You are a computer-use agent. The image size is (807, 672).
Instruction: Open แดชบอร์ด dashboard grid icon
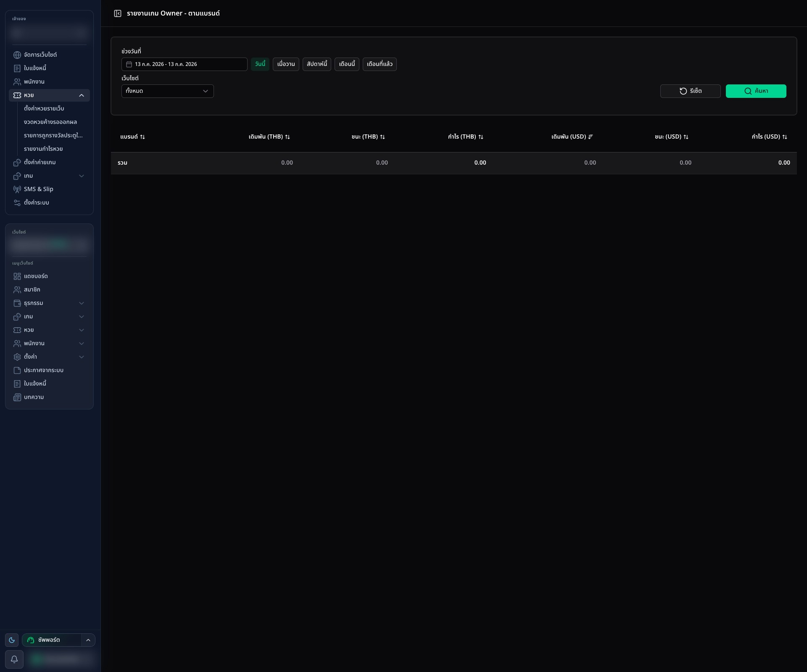click(x=17, y=276)
